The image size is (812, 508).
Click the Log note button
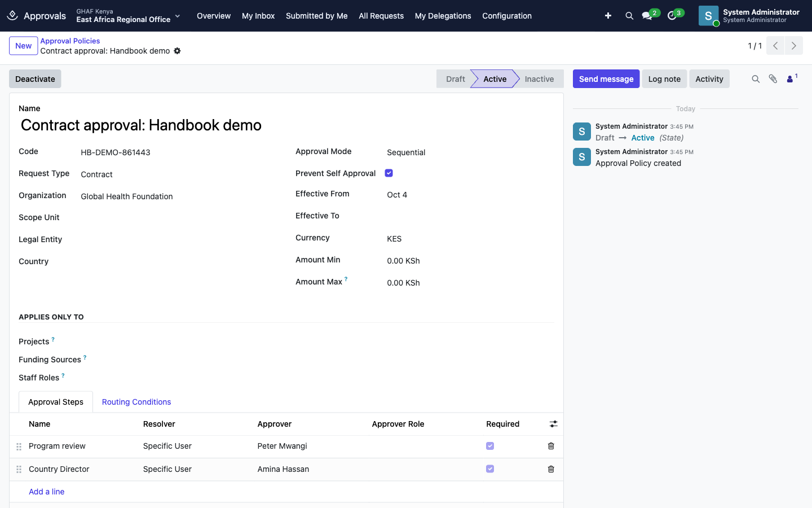tap(664, 79)
